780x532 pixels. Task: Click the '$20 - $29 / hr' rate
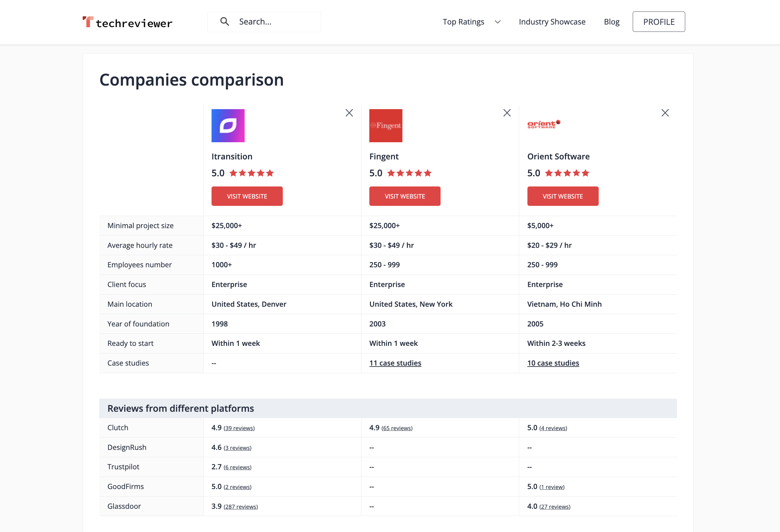pos(549,245)
